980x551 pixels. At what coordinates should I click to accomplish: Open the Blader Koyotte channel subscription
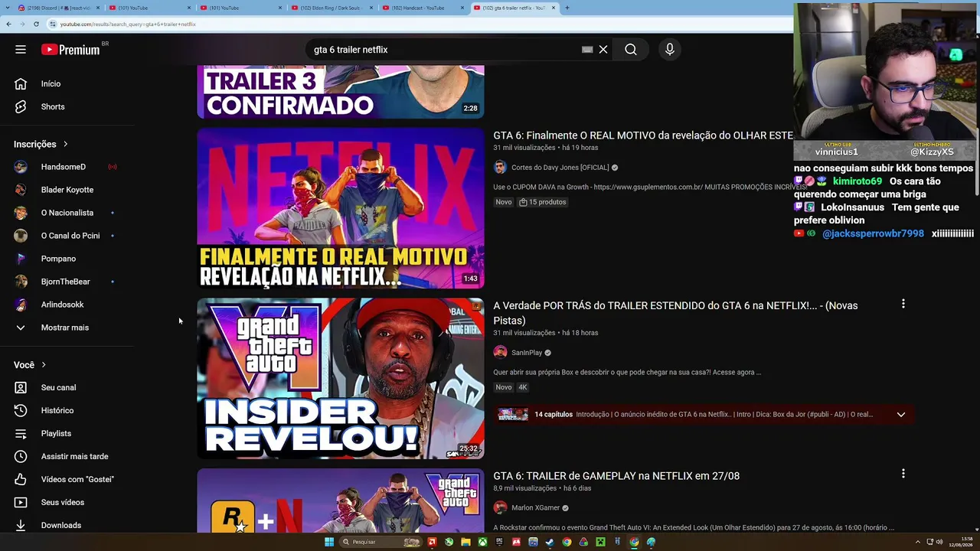point(67,190)
